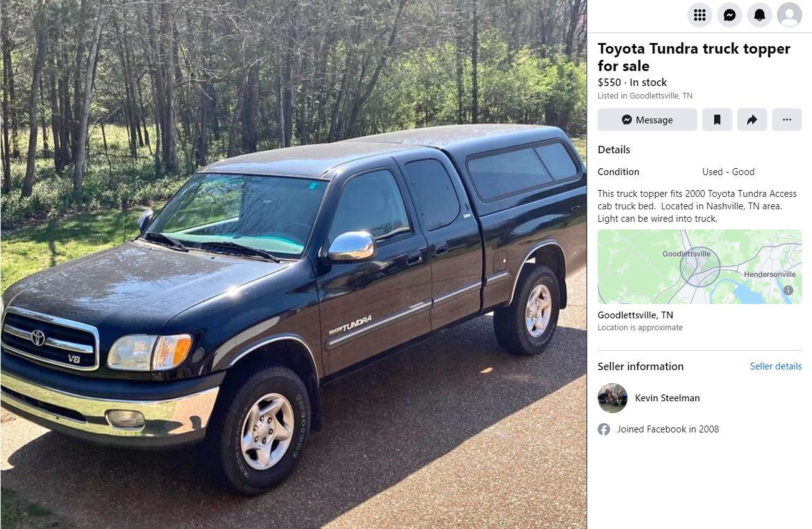Share the listing with arrow icon
This screenshot has width=812, height=529.
click(x=752, y=120)
